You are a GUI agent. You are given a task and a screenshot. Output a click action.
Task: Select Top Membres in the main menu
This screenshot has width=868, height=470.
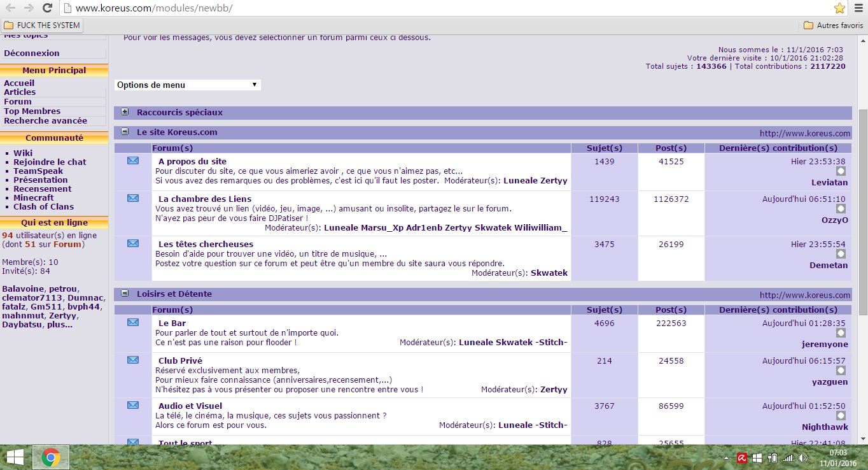(32, 111)
